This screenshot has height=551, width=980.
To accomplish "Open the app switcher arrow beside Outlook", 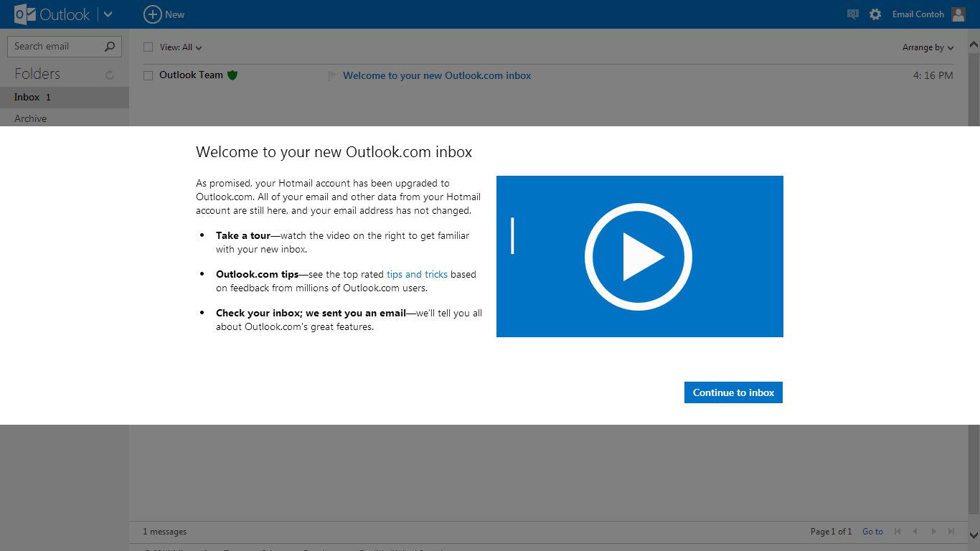I will pos(108,14).
